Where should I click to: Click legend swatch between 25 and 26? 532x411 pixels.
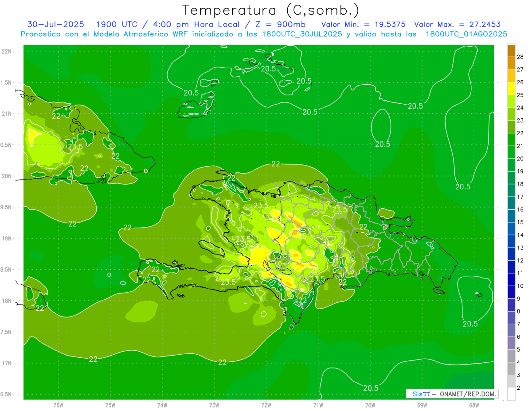[512, 88]
